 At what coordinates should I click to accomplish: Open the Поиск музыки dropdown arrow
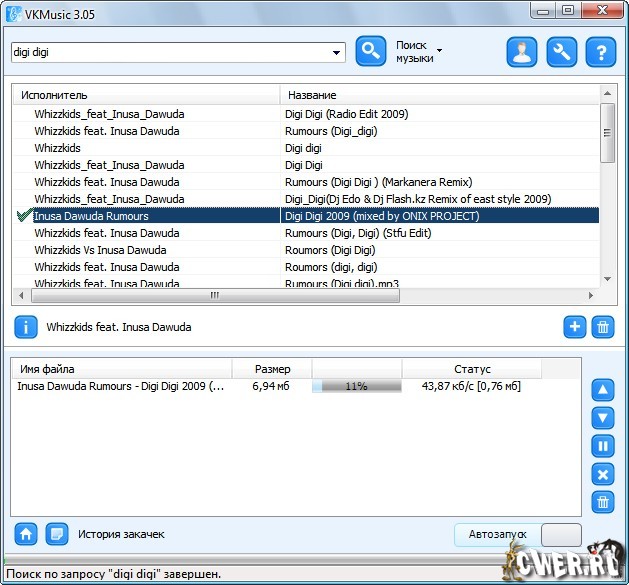pyautogui.click(x=439, y=49)
